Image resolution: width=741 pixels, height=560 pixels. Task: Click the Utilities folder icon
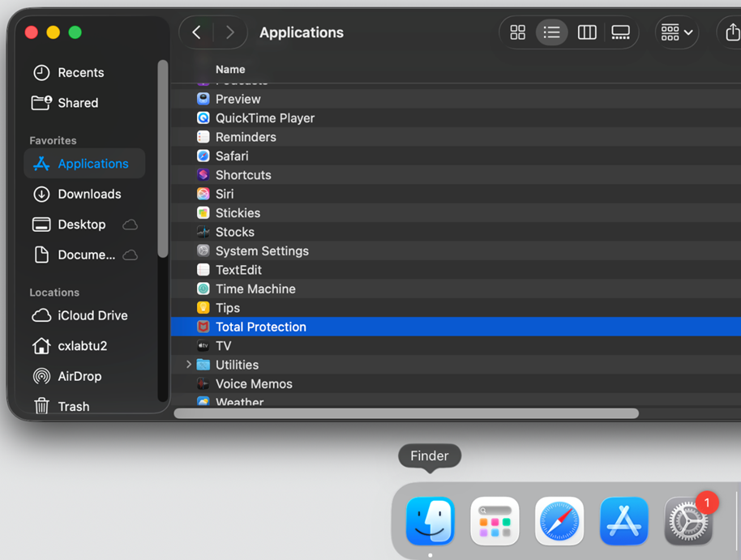[203, 365]
